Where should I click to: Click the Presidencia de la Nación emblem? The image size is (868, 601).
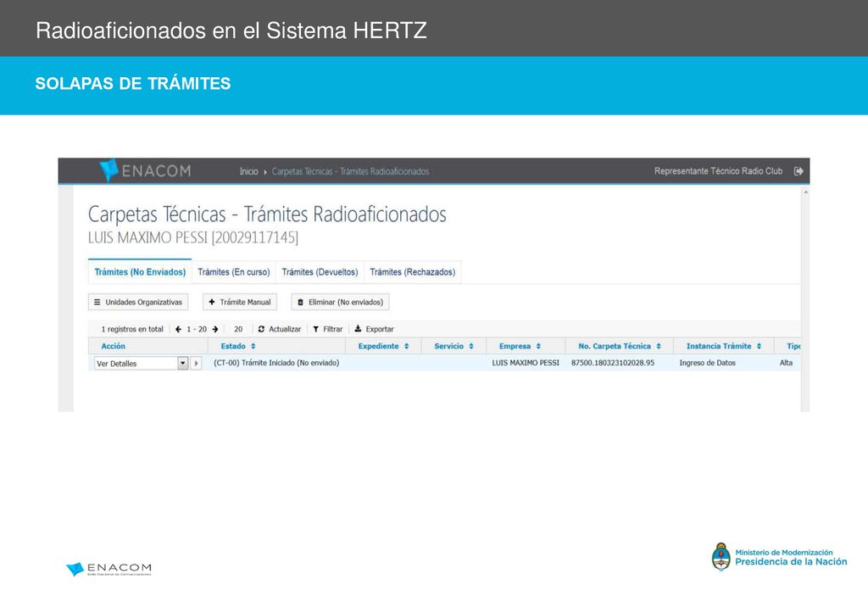click(x=721, y=557)
